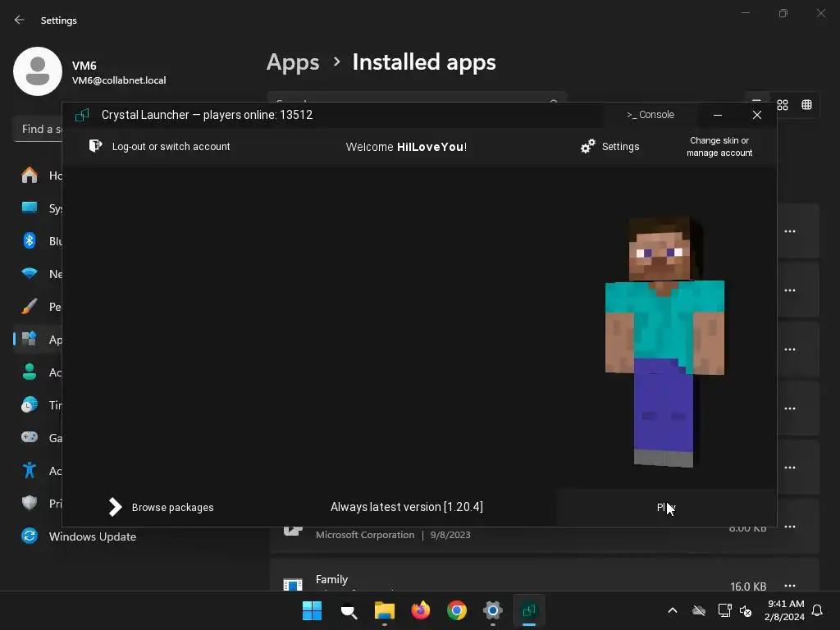The width and height of the screenshot is (840, 630).
Task: Launch Firefox from taskbar
Action: (x=421, y=610)
